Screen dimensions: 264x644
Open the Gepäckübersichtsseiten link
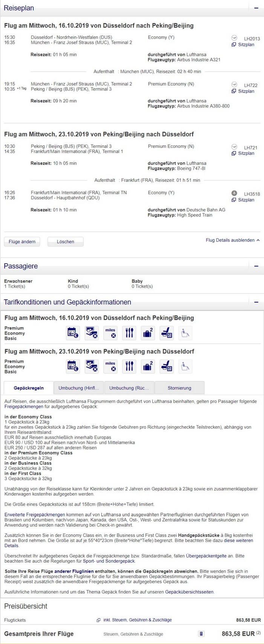(x=189, y=592)
